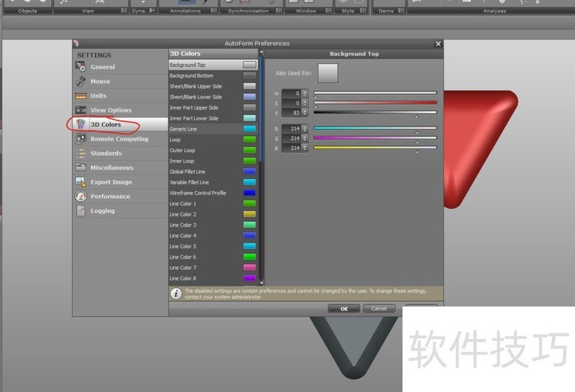Select the Line Color 7 entry
This screenshot has width=575, height=392.
[213, 268]
